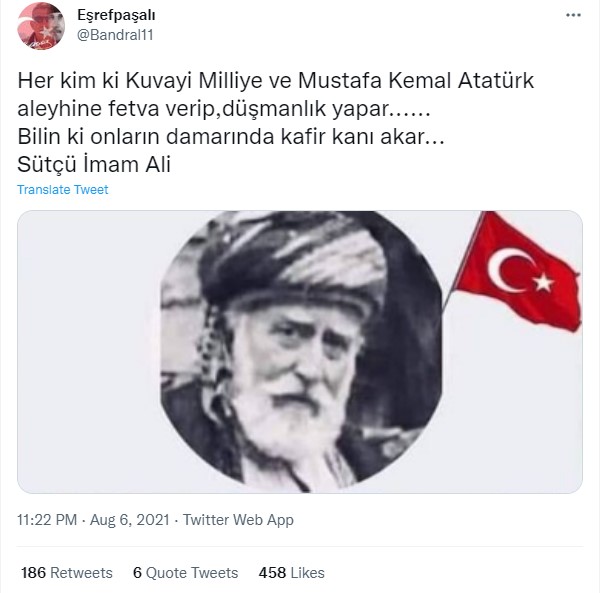The width and height of the screenshot is (602, 593).
Task: Click the 'Bilin ki onların' tweet line
Action: click(231, 137)
